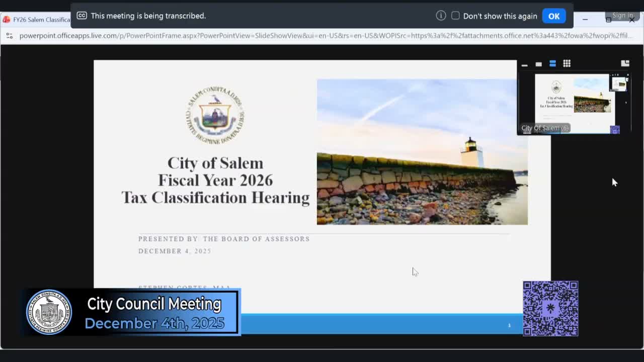Click the lighthouse photo on the slide
This screenshot has width=644, height=362.
pyautogui.click(x=422, y=151)
